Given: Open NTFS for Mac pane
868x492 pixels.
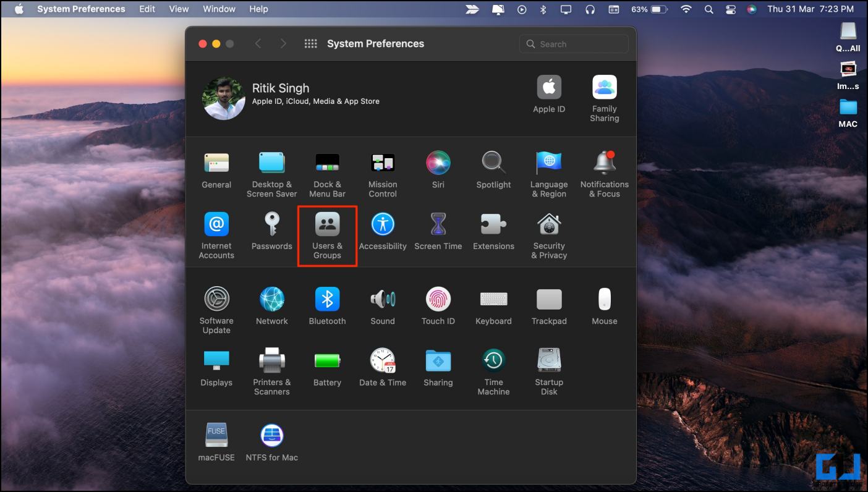Looking at the screenshot, I should tap(272, 443).
